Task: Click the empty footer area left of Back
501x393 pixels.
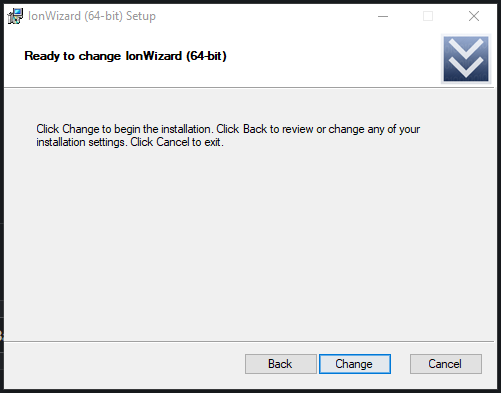Action: [x=125, y=364]
